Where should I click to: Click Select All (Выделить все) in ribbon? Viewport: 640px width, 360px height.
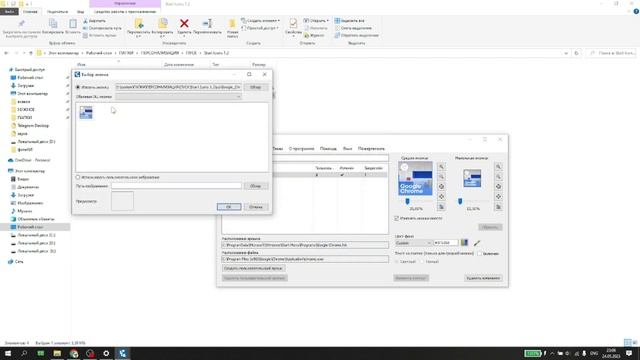point(349,20)
